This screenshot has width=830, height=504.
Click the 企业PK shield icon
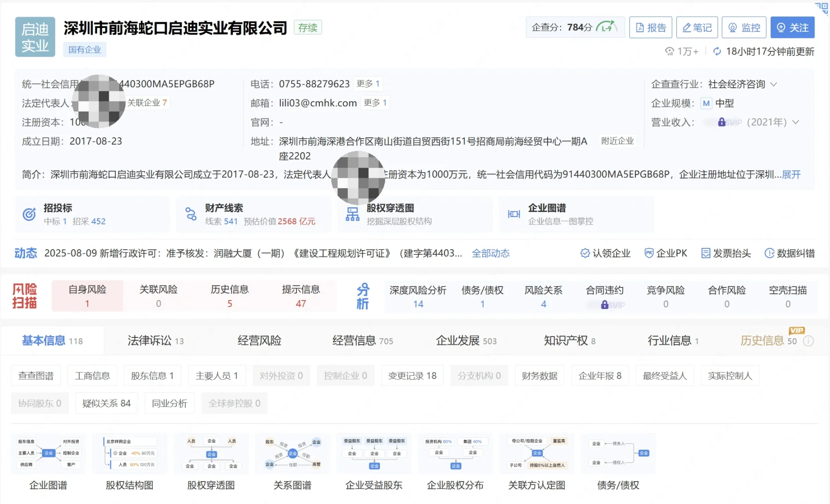pos(649,253)
